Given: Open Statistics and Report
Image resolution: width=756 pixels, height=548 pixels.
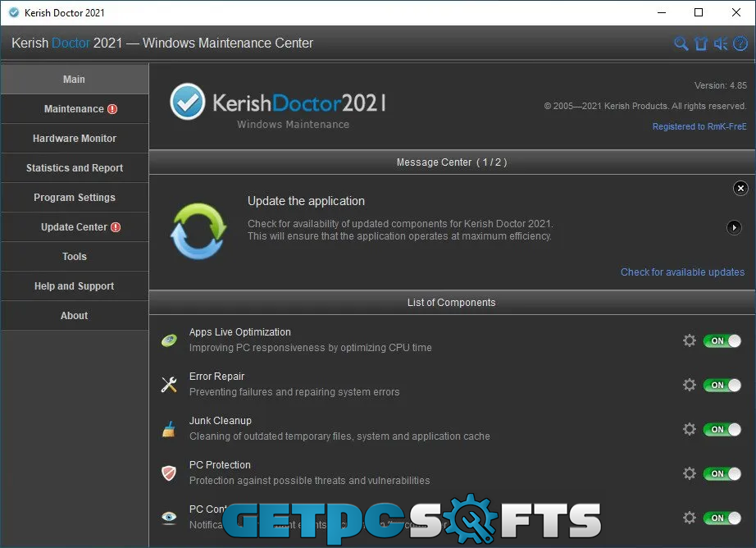Looking at the screenshot, I should coord(75,168).
